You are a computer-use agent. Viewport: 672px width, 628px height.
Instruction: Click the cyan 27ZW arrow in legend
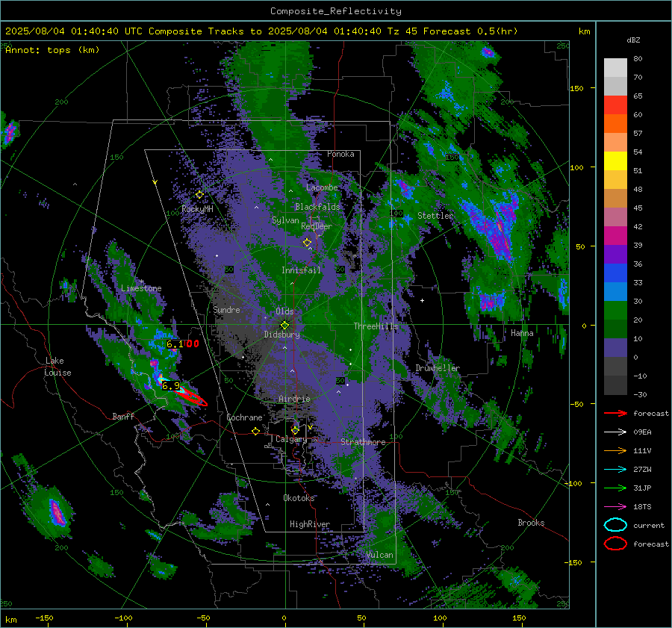(615, 470)
